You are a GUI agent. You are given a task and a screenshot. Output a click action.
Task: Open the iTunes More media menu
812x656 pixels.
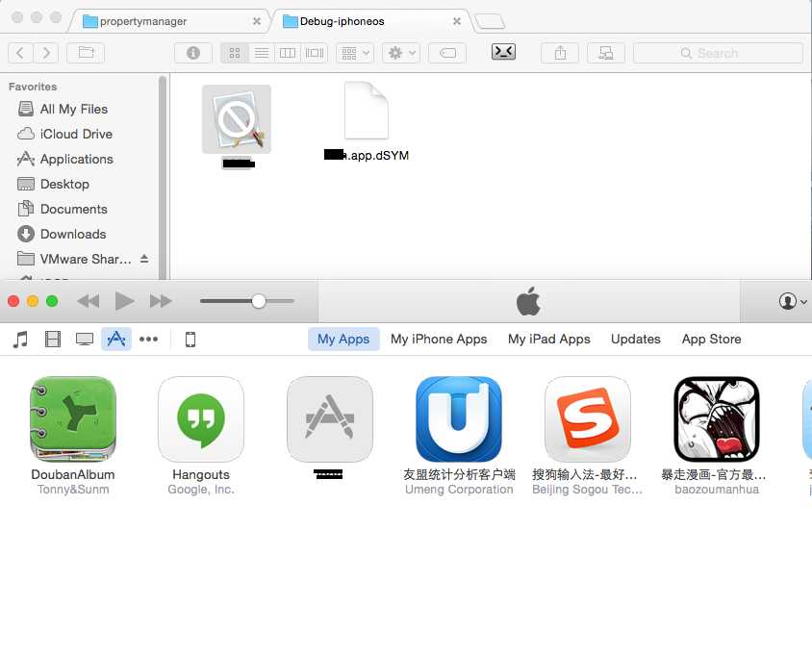[x=148, y=340]
